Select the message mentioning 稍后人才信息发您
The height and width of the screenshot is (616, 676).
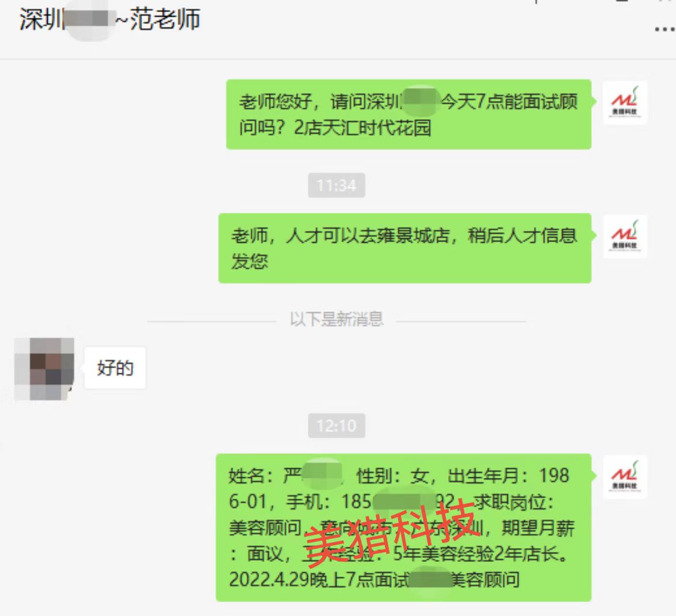click(404, 248)
